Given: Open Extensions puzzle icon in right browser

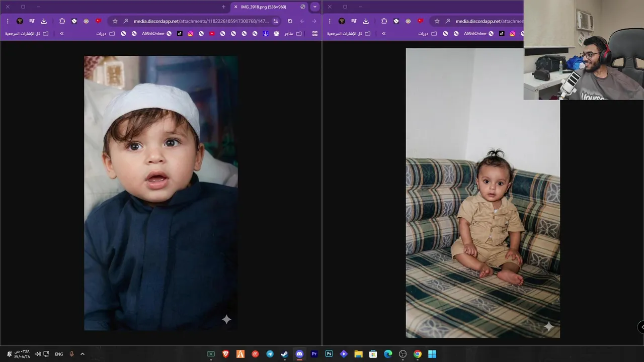Looking at the screenshot, I should [x=384, y=21].
